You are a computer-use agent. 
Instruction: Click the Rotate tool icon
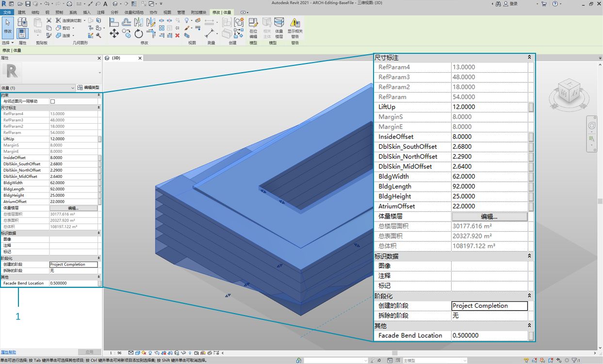(139, 33)
